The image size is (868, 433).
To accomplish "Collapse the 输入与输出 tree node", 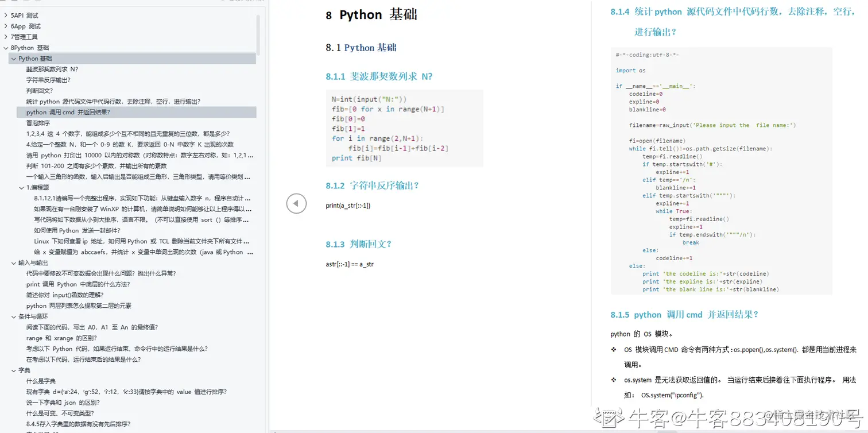I will coord(14,263).
